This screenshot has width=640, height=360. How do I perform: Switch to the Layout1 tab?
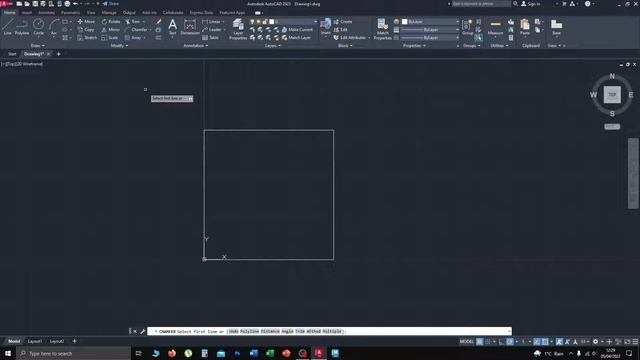click(x=35, y=341)
